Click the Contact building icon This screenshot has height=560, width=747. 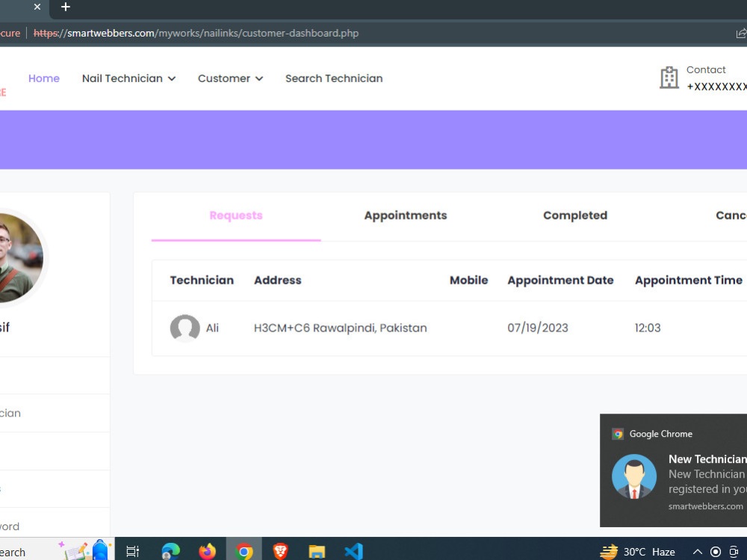click(669, 78)
